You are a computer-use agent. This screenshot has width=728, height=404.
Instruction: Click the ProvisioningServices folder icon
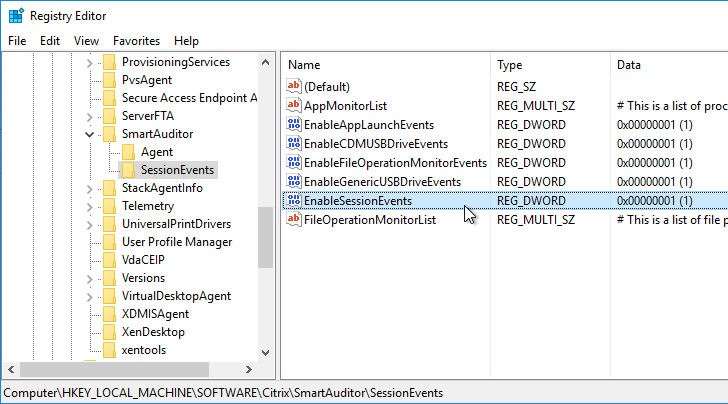pyautogui.click(x=110, y=62)
